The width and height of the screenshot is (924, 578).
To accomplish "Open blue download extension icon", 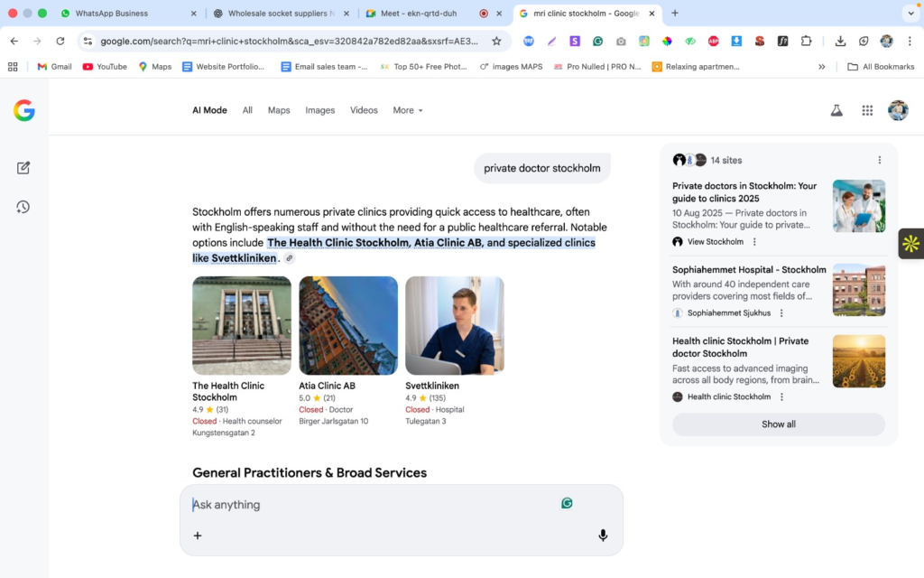I will (736, 41).
